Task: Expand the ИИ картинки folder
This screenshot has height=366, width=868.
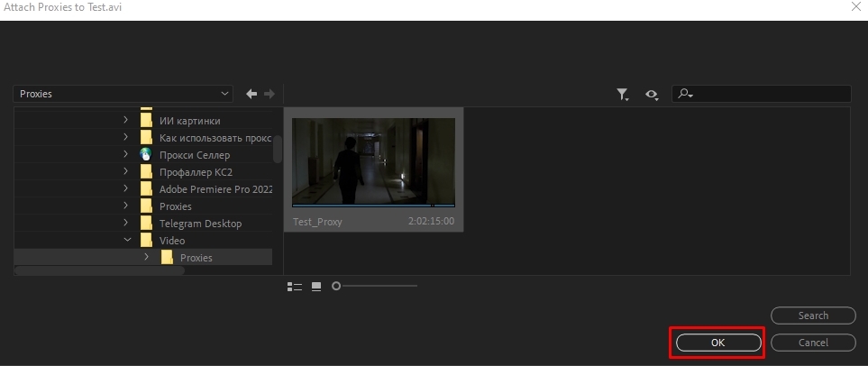Action: pyautogui.click(x=125, y=120)
